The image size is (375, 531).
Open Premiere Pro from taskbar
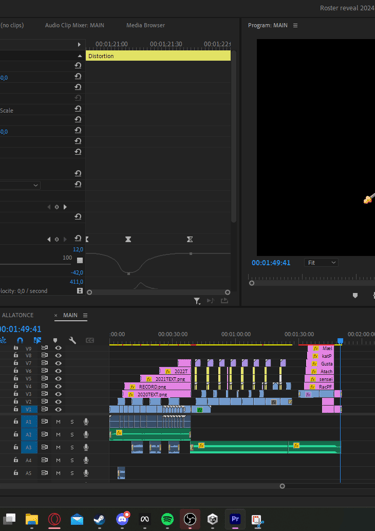(x=235, y=519)
